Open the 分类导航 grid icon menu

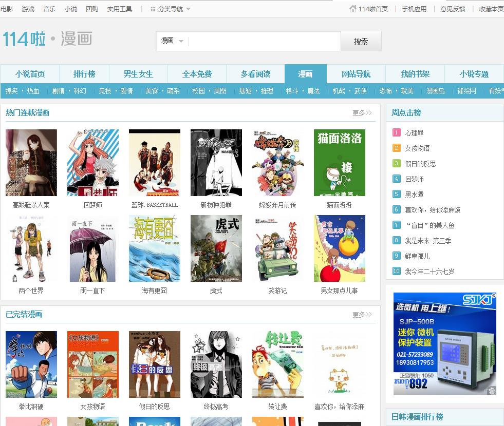[x=153, y=9]
